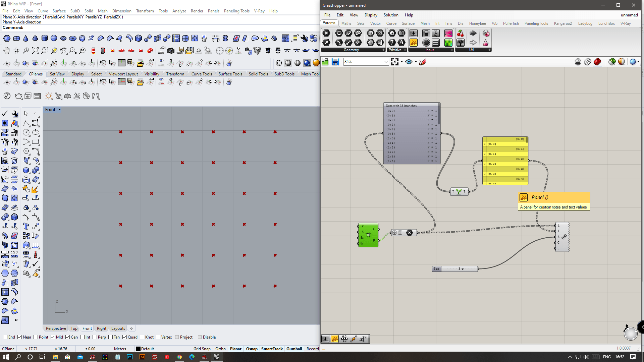Screen dimensions: 644x362
Task: Click the Rendered orange sphere display icon
Action: coord(316,63)
